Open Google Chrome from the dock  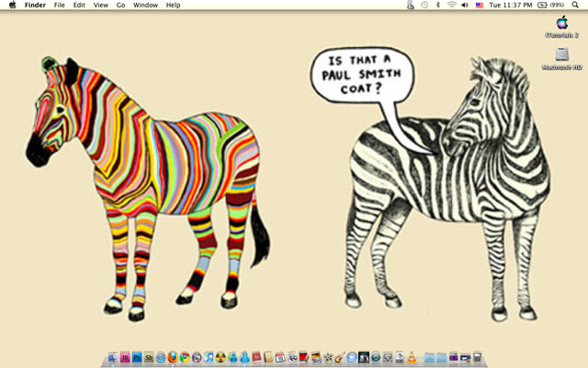185,358
